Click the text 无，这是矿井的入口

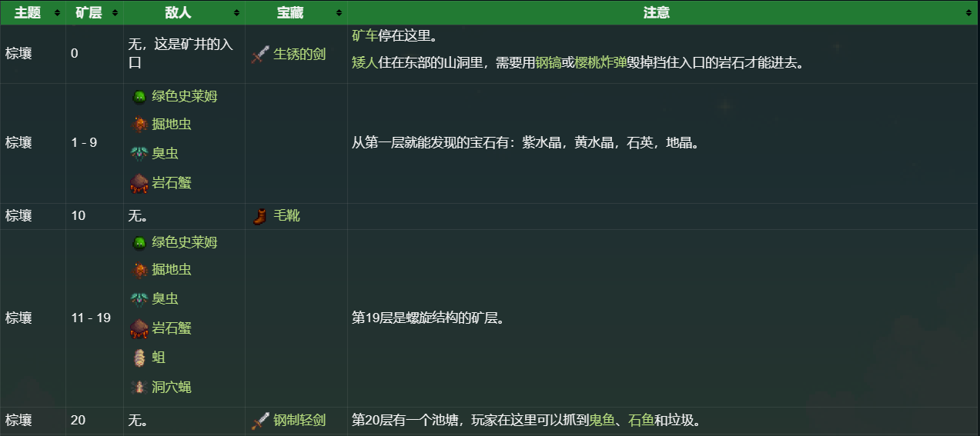pyautogui.click(x=180, y=54)
